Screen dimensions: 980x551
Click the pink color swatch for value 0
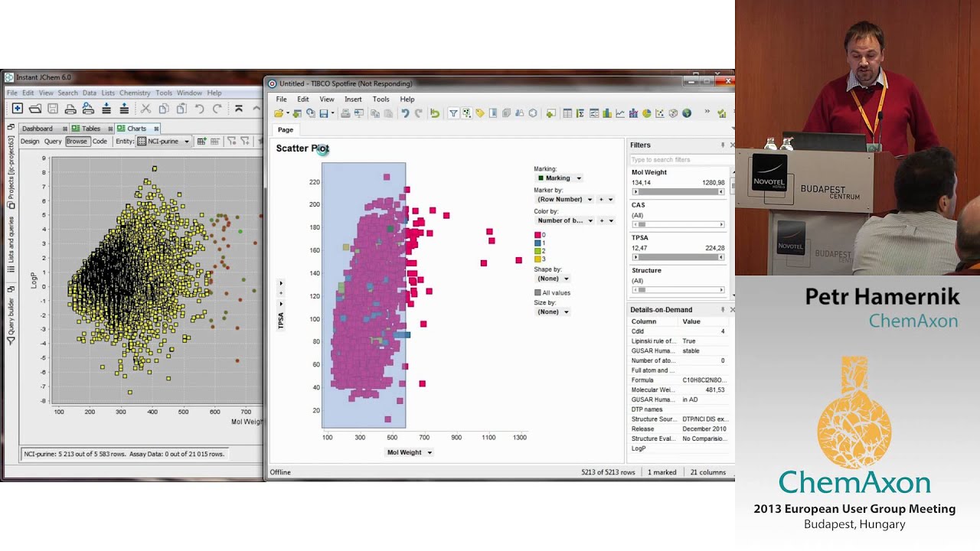[x=537, y=235]
